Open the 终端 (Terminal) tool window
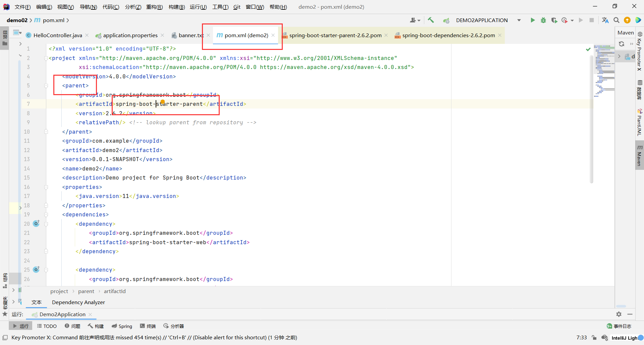Viewport: 644px width, 345px height. 148,326
